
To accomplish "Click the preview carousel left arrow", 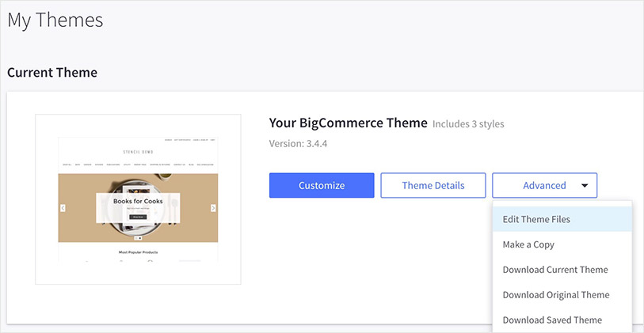I will pos(63,208).
